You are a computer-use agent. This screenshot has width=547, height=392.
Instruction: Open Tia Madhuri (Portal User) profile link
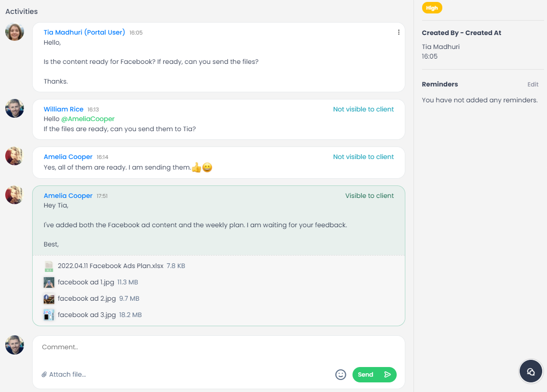tap(85, 33)
